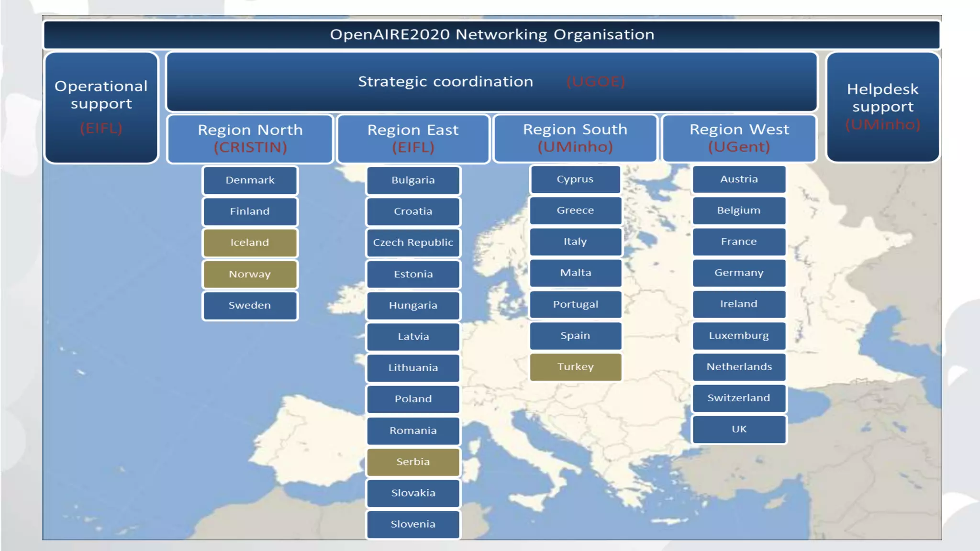The image size is (980, 551).
Task: Select the Strategic coordination (UGOE) banner
Action: pyautogui.click(x=491, y=82)
